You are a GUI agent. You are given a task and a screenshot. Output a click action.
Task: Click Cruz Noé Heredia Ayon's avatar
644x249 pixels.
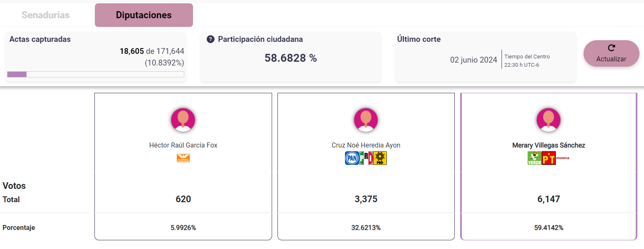click(366, 120)
